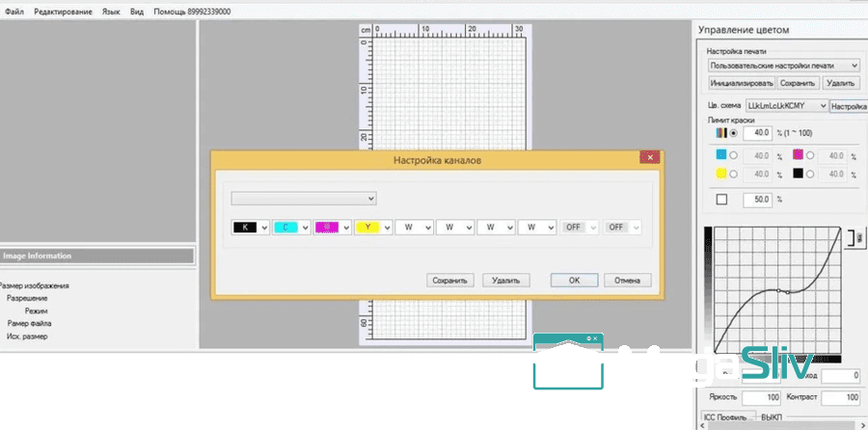Image resolution: width=868 pixels, height=430 pixels.
Task: Click the white ink square icon
Action: (x=720, y=200)
